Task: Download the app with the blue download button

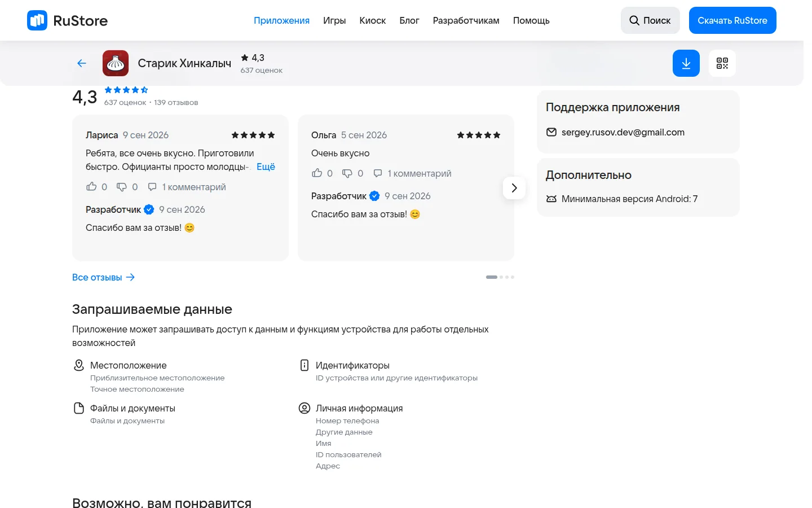Action: (686, 63)
